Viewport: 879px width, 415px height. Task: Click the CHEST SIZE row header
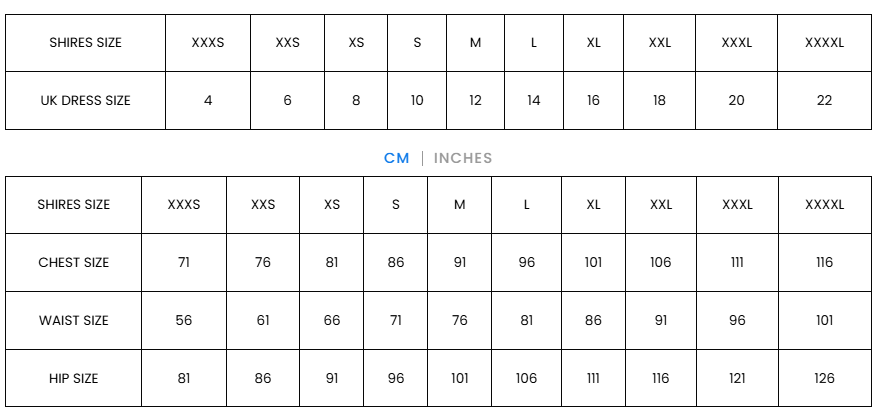pos(73,263)
